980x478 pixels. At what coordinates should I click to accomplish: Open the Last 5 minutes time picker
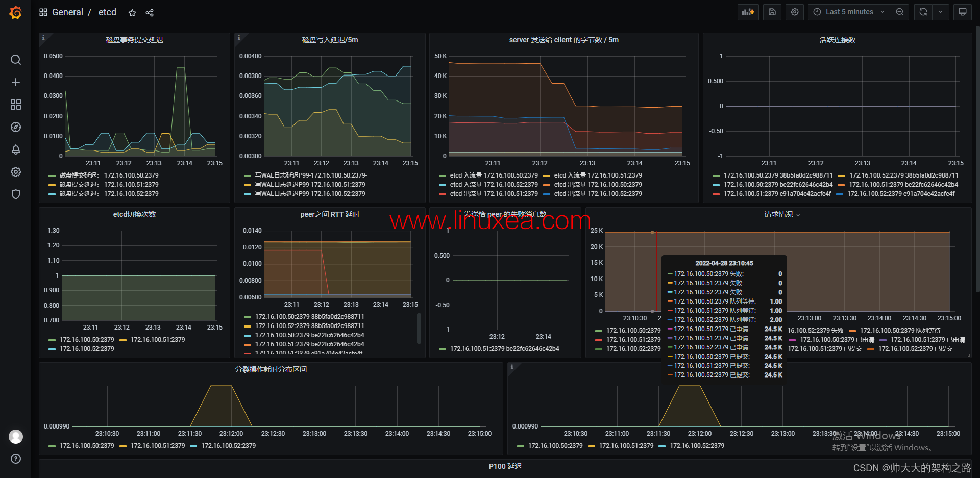point(848,12)
